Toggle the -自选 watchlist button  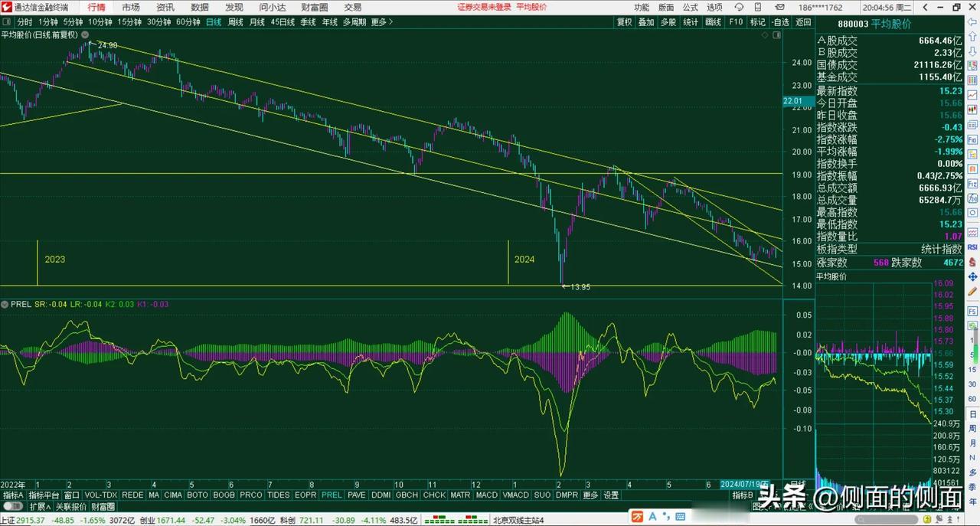coord(780,22)
